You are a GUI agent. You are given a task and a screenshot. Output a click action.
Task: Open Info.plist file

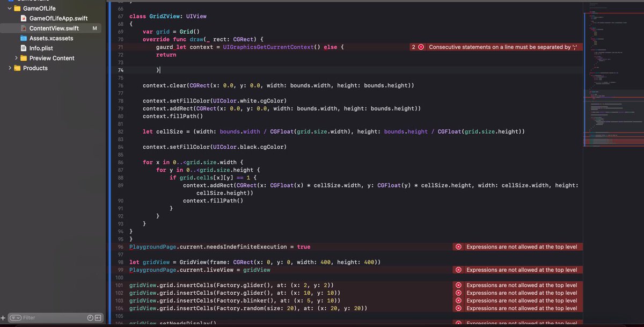click(x=41, y=48)
